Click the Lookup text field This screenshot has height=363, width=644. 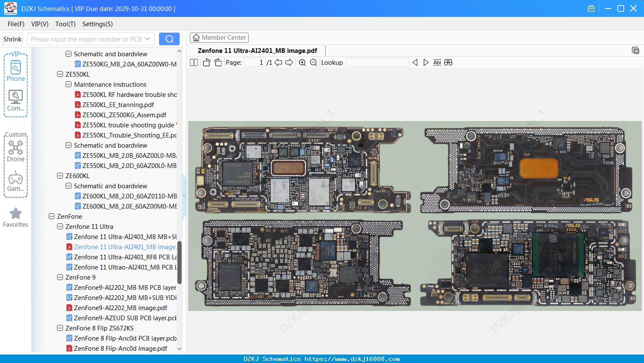coord(378,63)
